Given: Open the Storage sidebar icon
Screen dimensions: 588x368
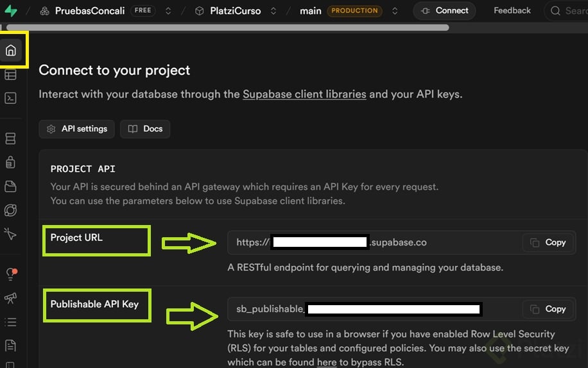Looking at the screenshot, I should (10, 187).
